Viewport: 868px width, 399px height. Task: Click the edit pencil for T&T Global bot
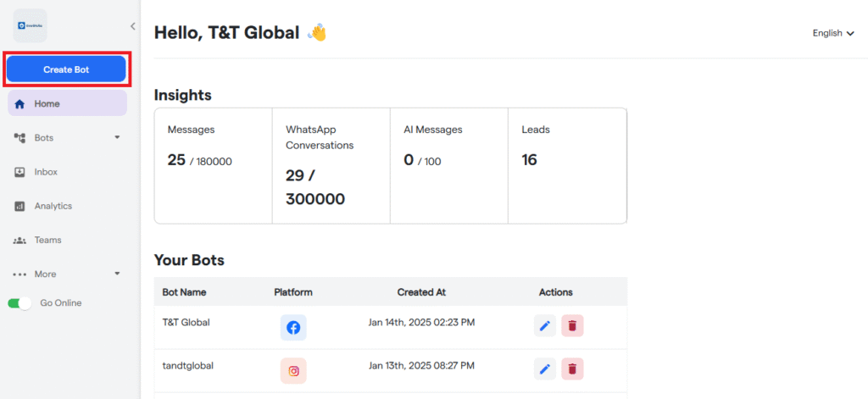pyautogui.click(x=545, y=326)
